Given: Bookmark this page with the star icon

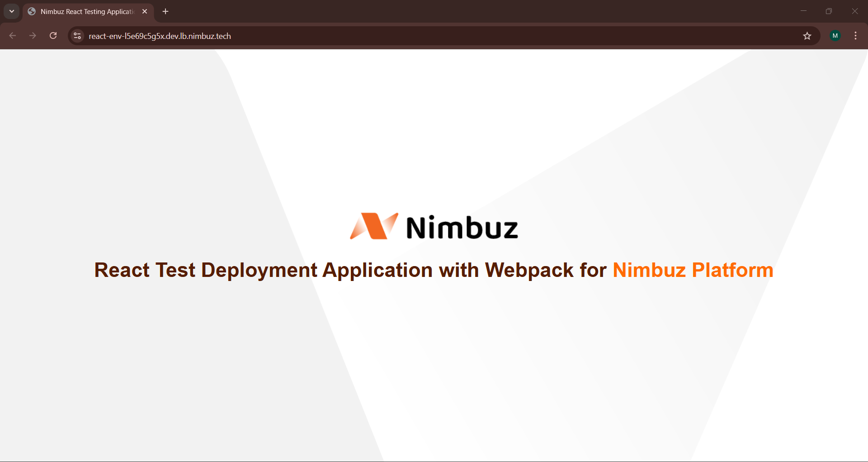Looking at the screenshot, I should pyautogui.click(x=807, y=36).
